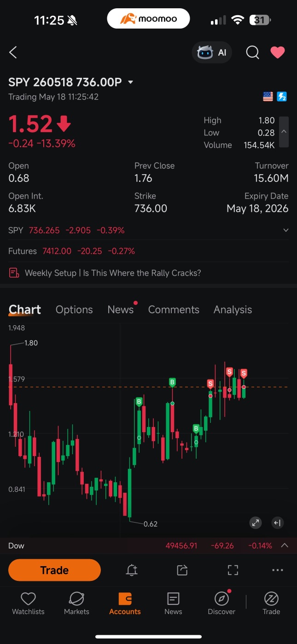This screenshot has width=297, height=644.
Task: Open the SPY 736.00P contract dropdown
Action: click(130, 82)
